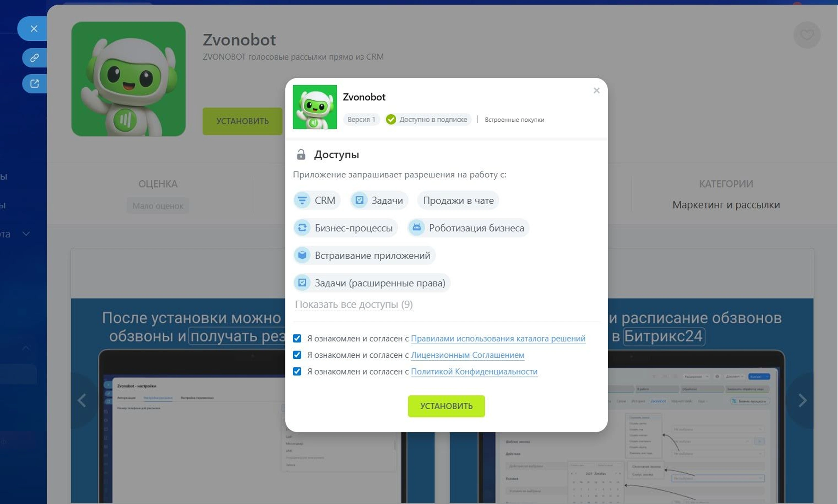Select the CRM permission chip
Screen dimensions: 838x504
[x=317, y=200]
